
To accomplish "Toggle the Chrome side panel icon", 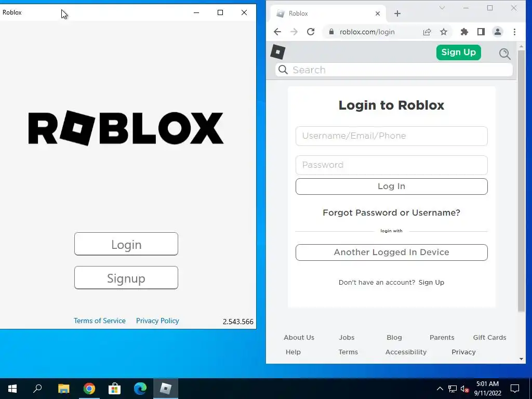I will point(481,32).
